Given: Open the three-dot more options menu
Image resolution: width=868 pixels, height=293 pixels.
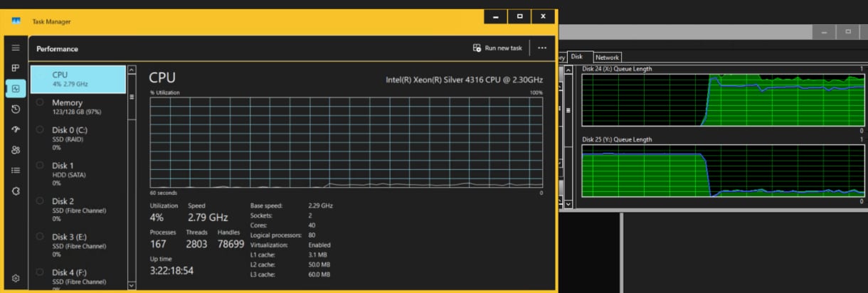Looking at the screenshot, I should [x=542, y=48].
